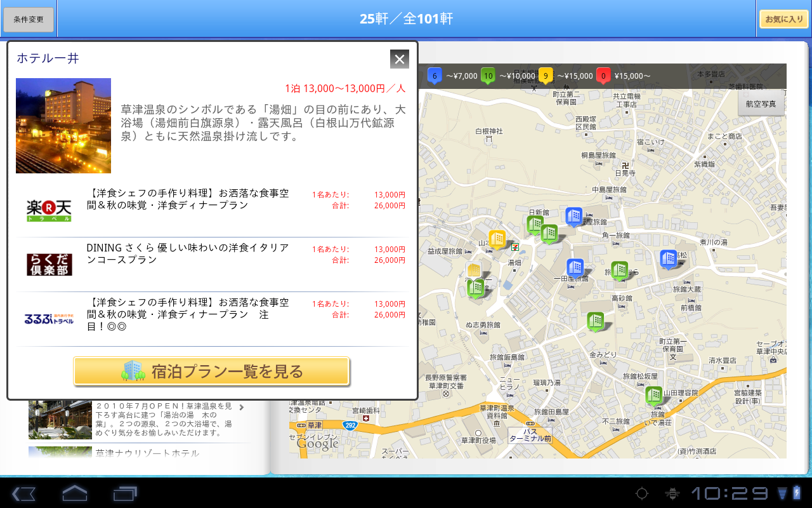
Task: Tap the 草津町役場 label on map
Action: (x=478, y=441)
